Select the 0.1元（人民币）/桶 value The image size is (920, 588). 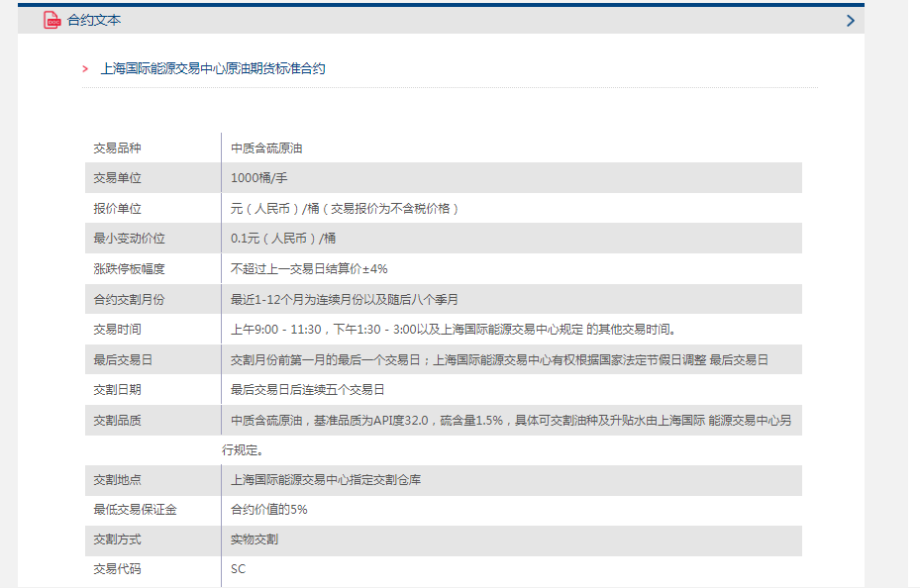pyautogui.click(x=283, y=239)
